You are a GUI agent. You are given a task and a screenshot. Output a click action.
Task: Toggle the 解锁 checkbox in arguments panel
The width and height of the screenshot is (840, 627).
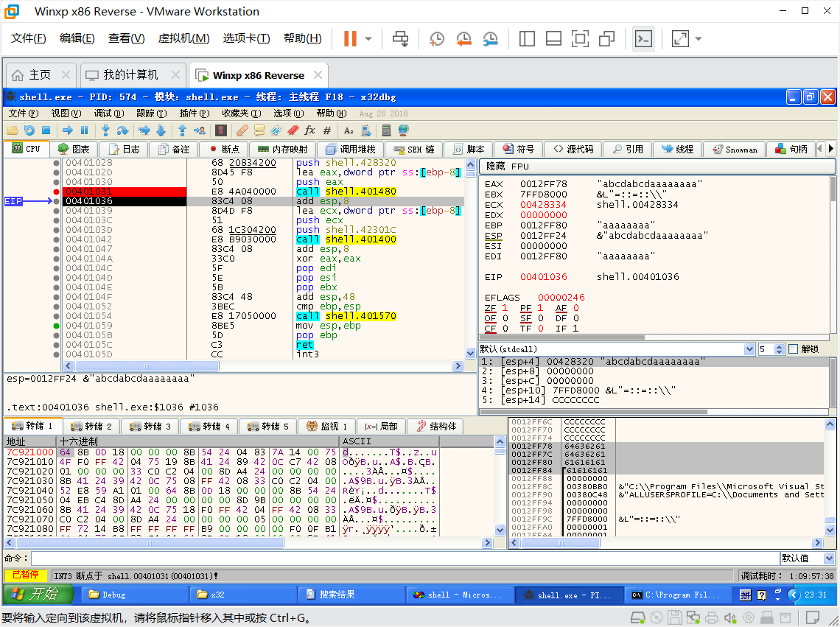(794, 349)
